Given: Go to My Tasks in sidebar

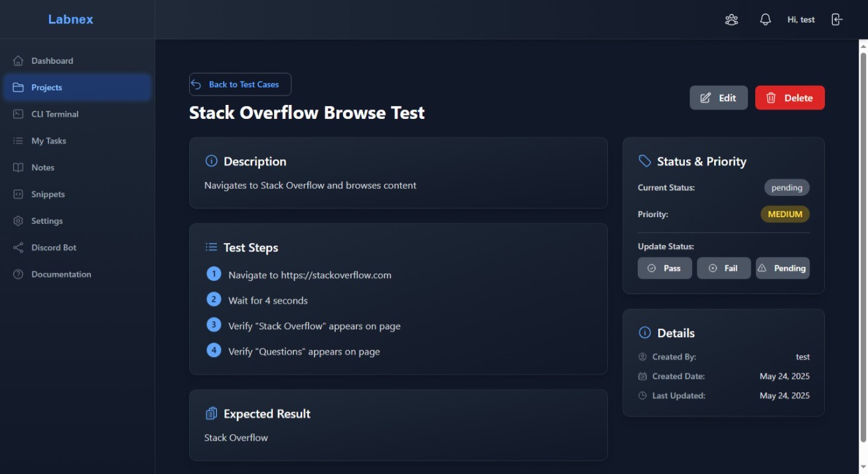Looking at the screenshot, I should point(77,141).
